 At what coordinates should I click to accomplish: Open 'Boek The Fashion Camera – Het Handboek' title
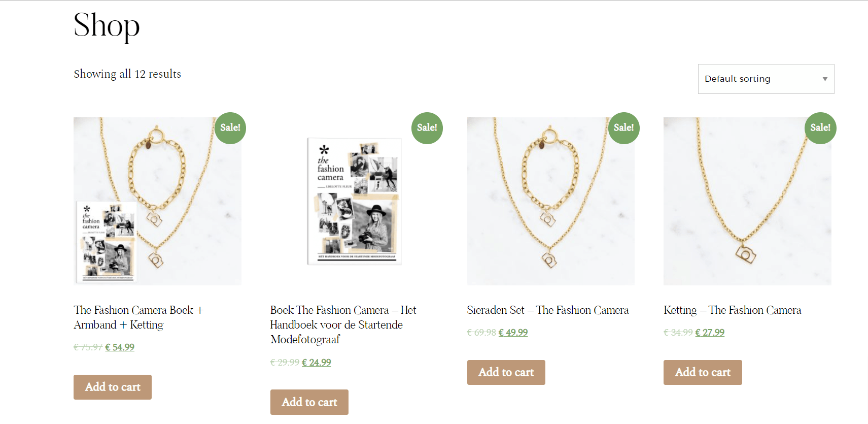coord(343,324)
